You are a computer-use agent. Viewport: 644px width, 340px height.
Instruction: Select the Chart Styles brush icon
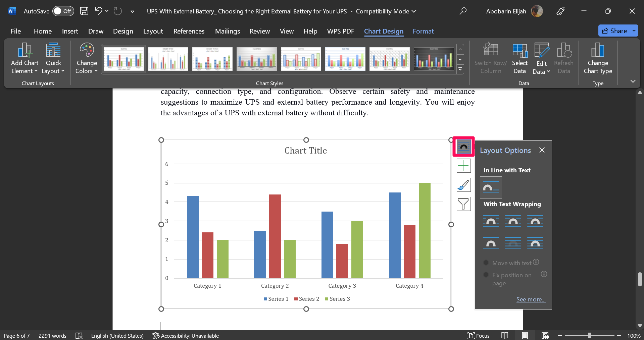[x=463, y=184]
